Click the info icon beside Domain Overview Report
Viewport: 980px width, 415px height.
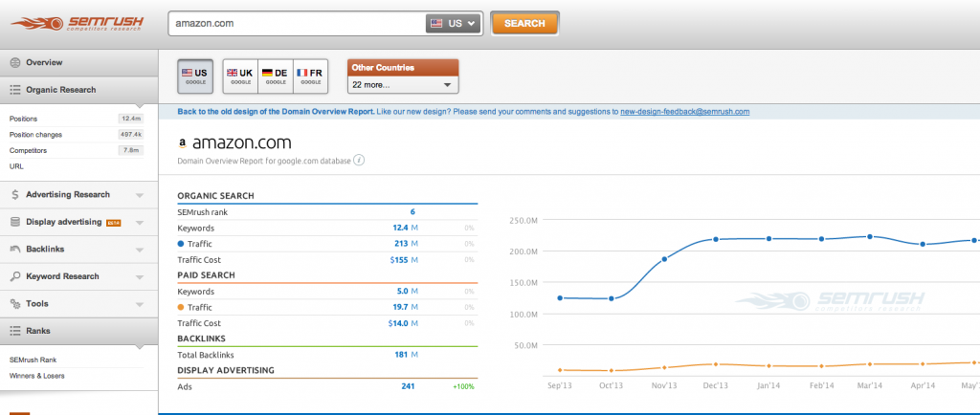coord(359,161)
